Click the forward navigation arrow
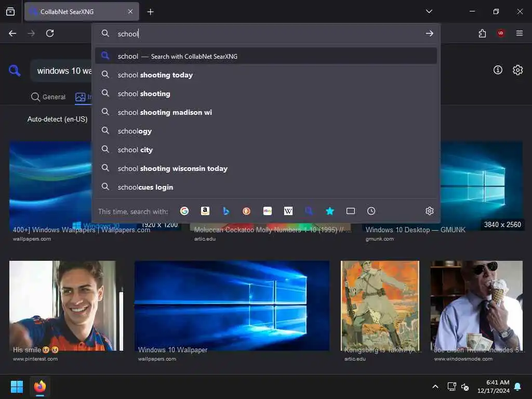 31,33
